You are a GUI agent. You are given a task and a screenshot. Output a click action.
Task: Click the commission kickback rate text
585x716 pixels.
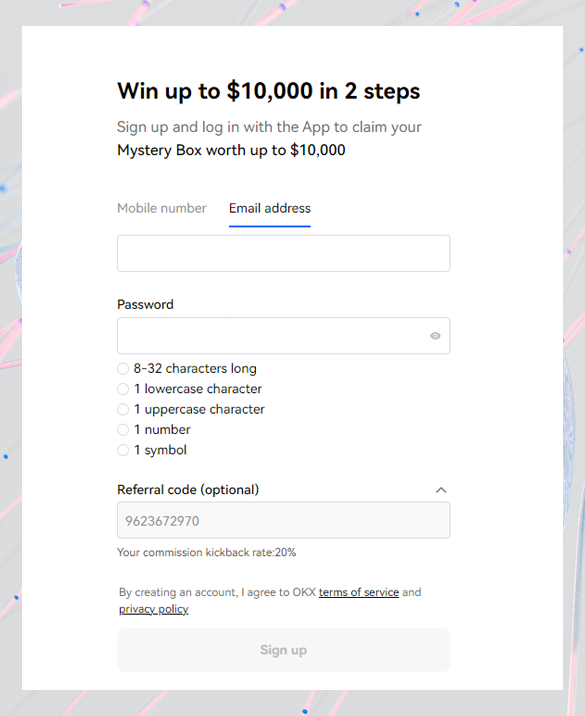(x=206, y=553)
